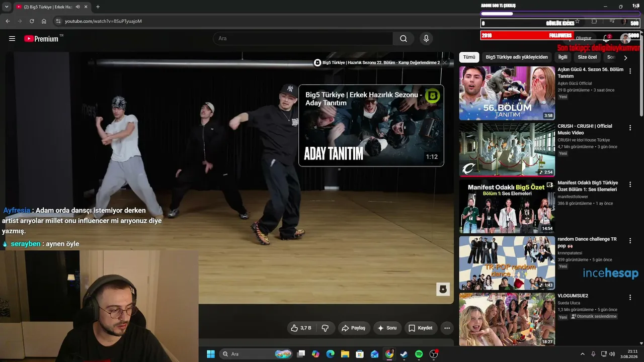The width and height of the screenshot is (644, 362).
Task: Open options menu for VLOGUMSUE2 video
Action: tap(630, 298)
